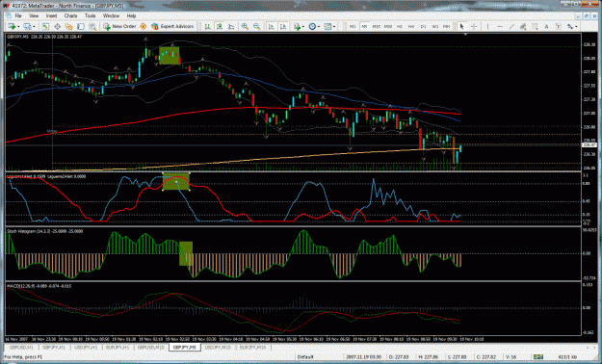The width and height of the screenshot is (602, 364).
Task: Open the Insert menu
Action: click(x=51, y=15)
